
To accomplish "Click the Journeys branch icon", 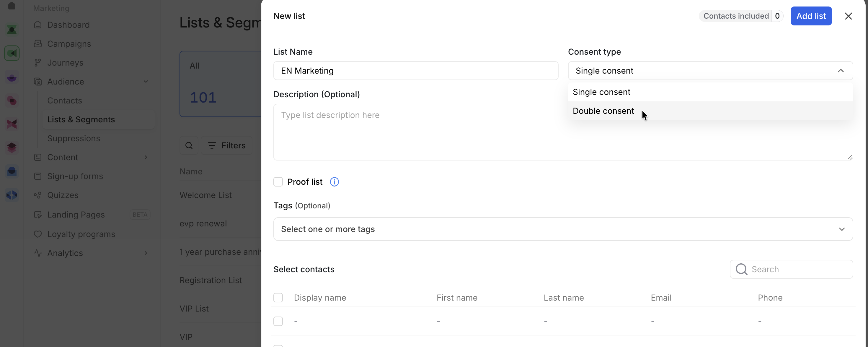I will tap(38, 63).
